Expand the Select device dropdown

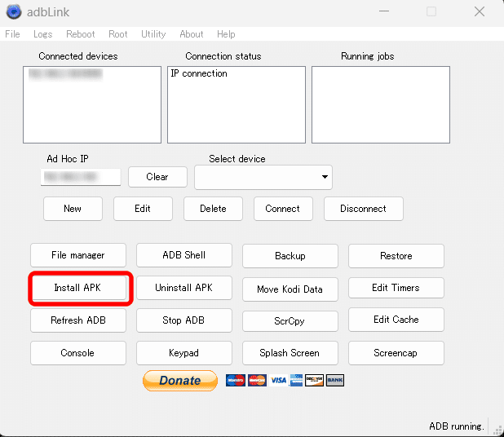click(x=263, y=177)
